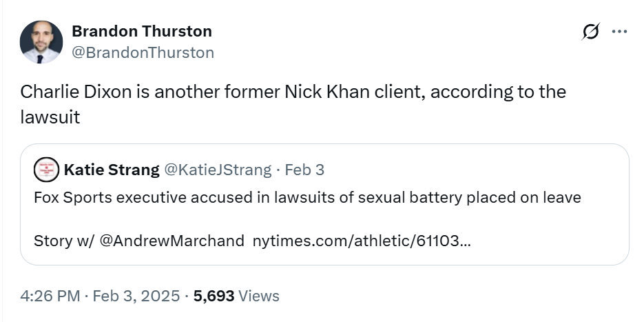
Task: Click Brandon Thurston's profile avatar
Action: click(x=40, y=42)
